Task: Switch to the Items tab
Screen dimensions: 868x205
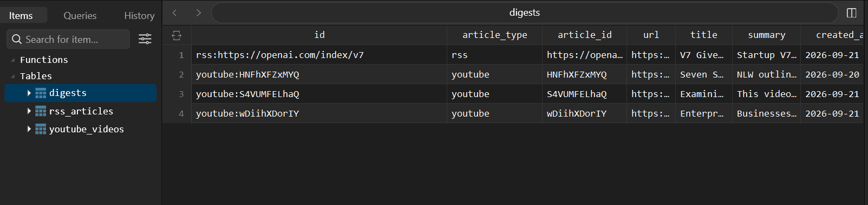Action: click(21, 16)
